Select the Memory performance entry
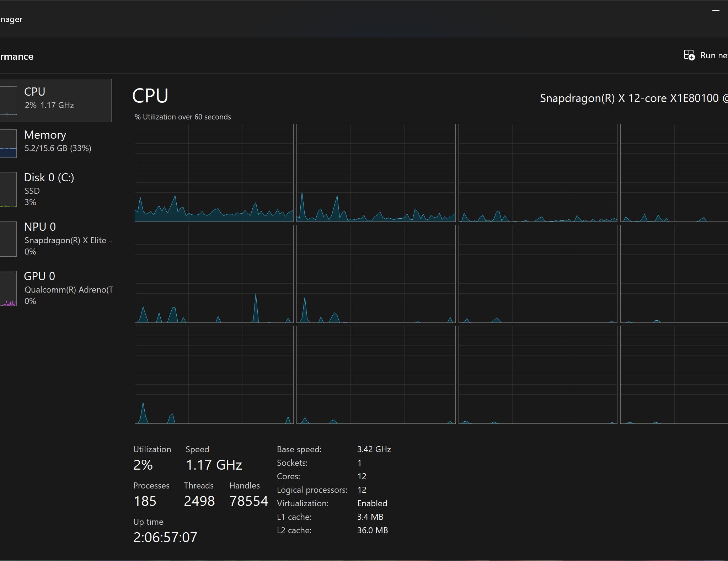728x561 pixels. click(56, 143)
